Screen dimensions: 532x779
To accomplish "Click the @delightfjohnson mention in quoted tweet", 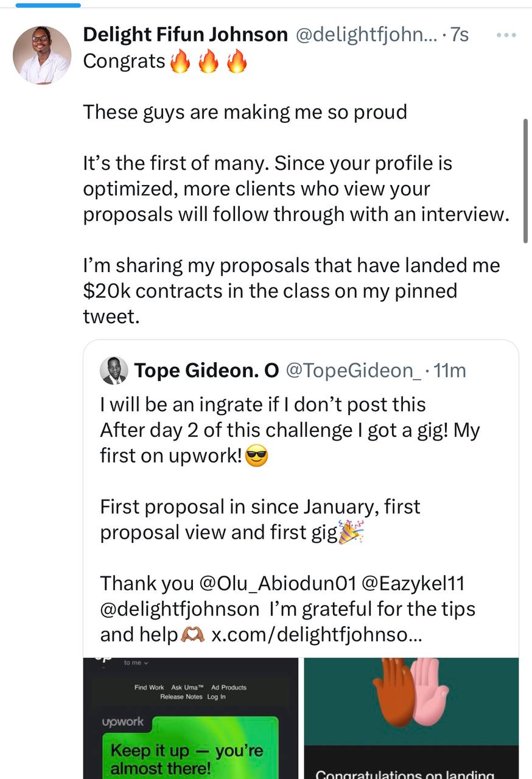I will click(180, 609).
